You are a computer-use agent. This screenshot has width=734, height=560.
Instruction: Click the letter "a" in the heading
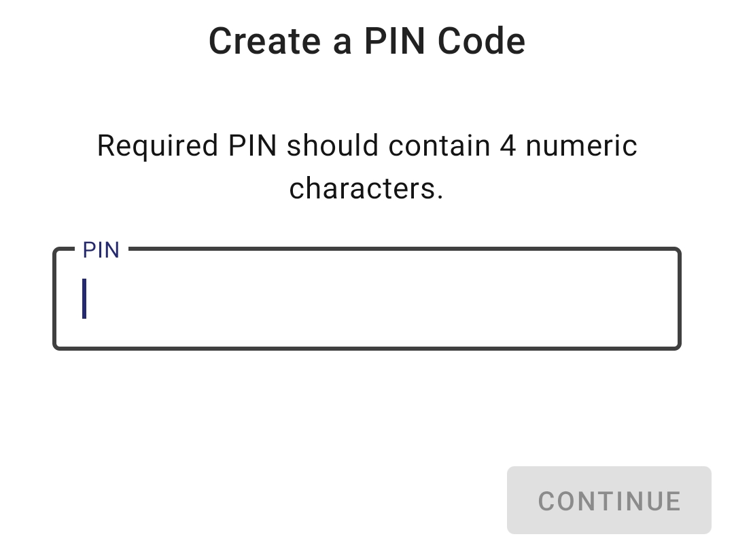343,42
